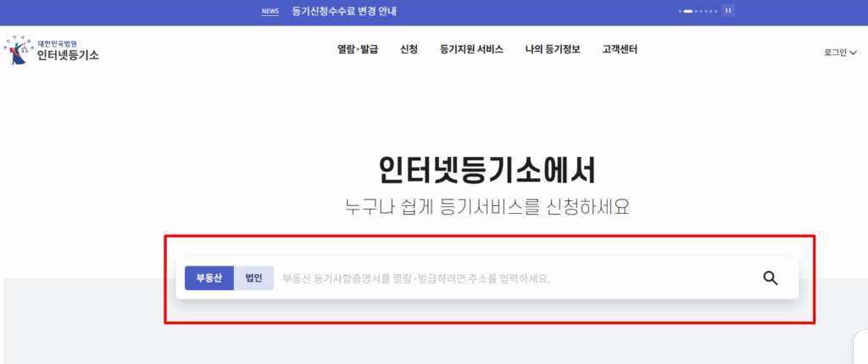The image size is (868, 364).
Task: Expand the 로그인 dropdown
Action: pos(839,53)
